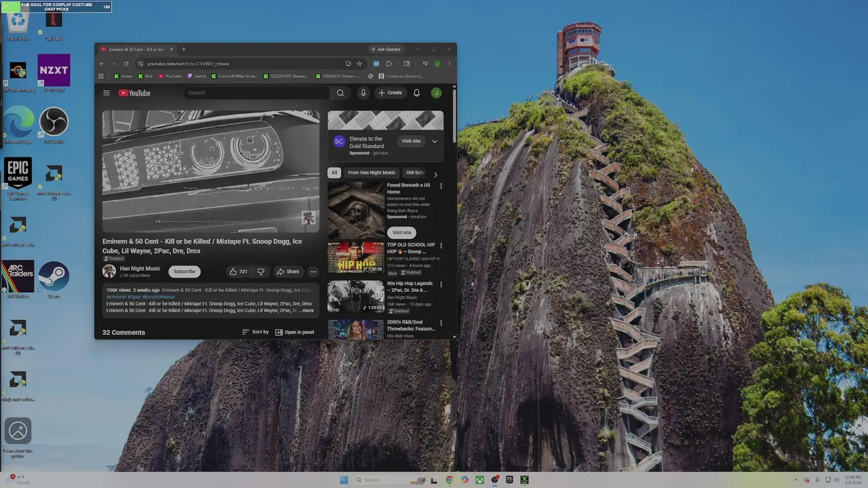Click the Chrome address bar URL
Viewport: 868px width, 488px height.
pyautogui.click(x=188, y=64)
